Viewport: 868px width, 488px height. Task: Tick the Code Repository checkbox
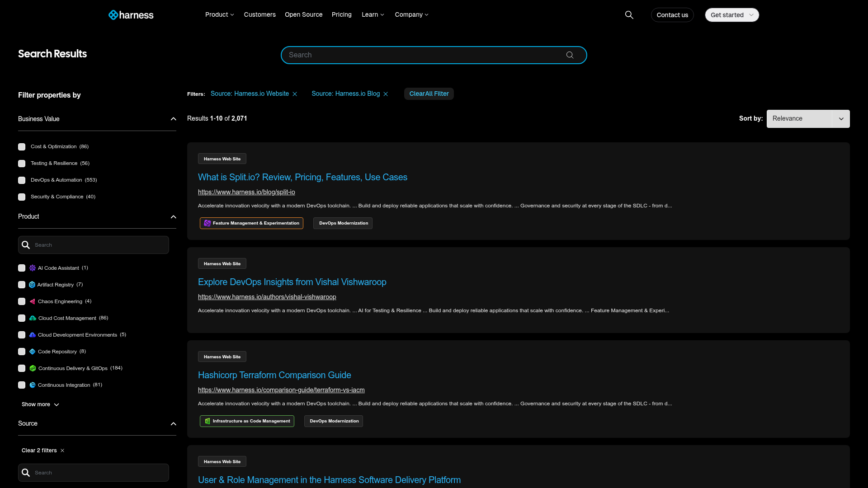tap(22, 352)
